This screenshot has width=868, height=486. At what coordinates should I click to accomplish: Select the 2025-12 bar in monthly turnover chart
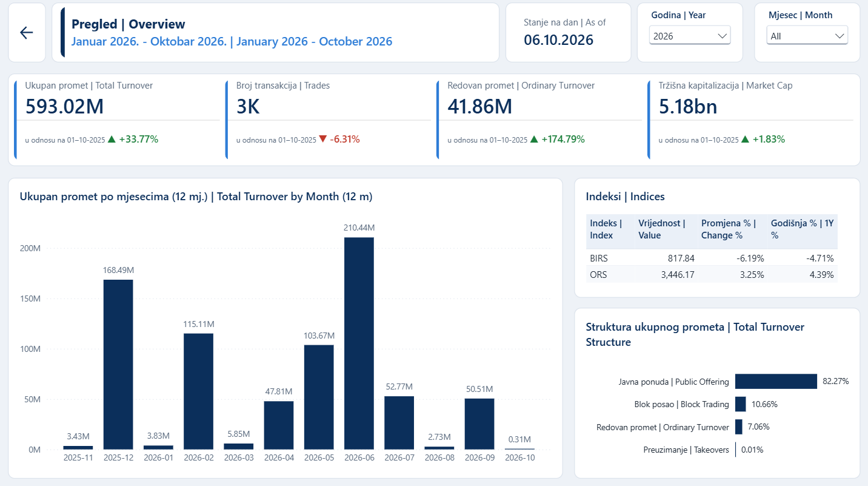tap(118, 365)
